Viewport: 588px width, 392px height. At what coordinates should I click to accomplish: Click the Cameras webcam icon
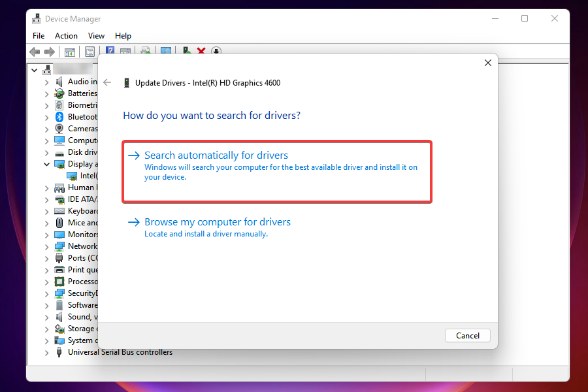(59, 128)
